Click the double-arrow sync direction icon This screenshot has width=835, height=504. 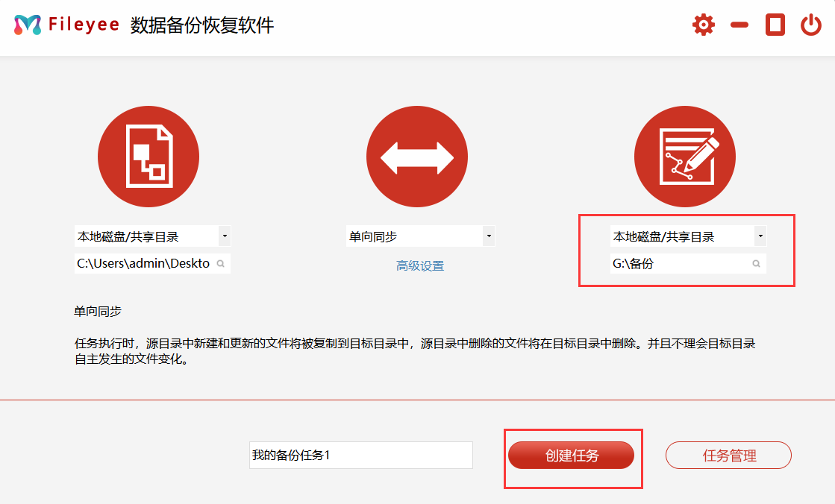tap(416, 157)
